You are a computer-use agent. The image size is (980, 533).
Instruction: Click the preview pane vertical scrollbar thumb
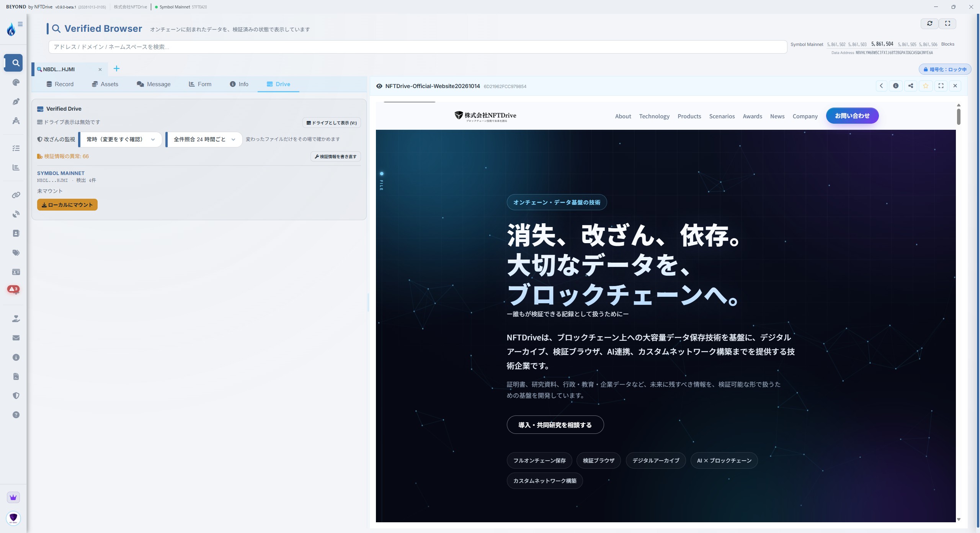coord(959,117)
